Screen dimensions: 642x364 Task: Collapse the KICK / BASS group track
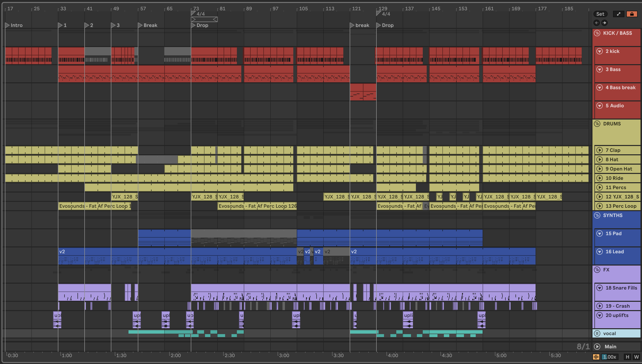[597, 33]
